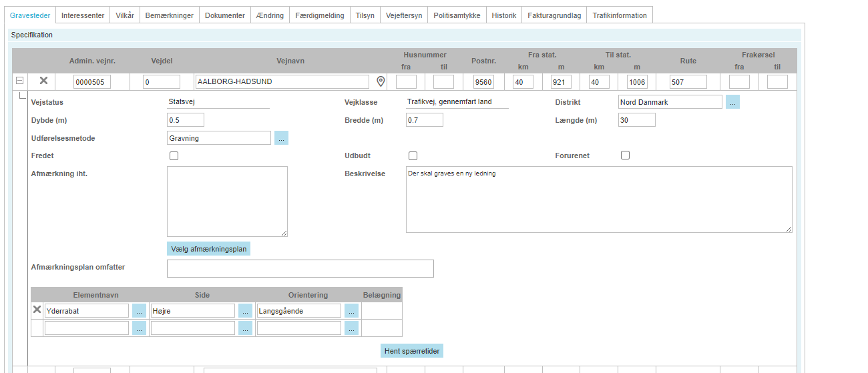Delete the AALBORG-HADSUND road row with X
Screen dimensions: 868x373
pyautogui.click(x=43, y=81)
